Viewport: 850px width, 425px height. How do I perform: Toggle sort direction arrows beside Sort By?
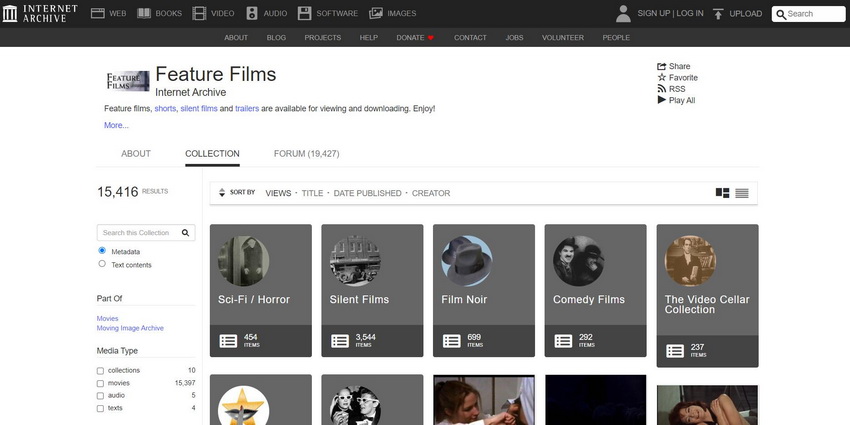coord(221,193)
